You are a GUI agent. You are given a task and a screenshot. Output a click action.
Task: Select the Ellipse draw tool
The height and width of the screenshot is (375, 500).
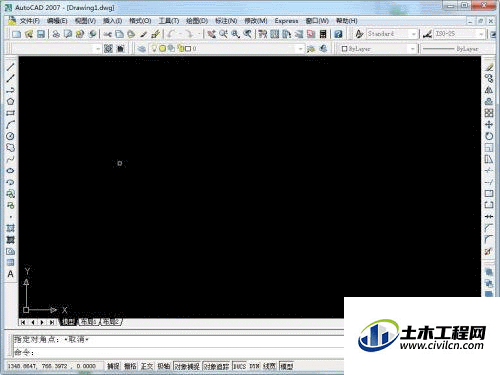coord(10,171)
